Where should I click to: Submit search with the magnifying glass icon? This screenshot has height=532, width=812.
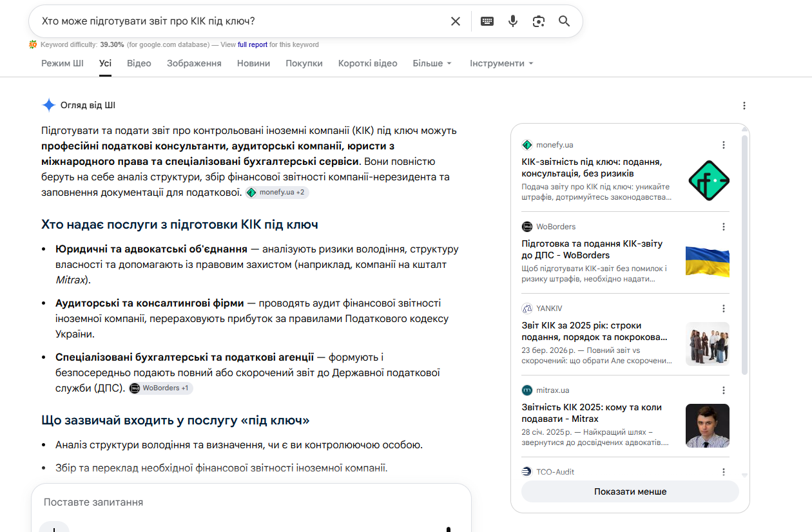565,21
